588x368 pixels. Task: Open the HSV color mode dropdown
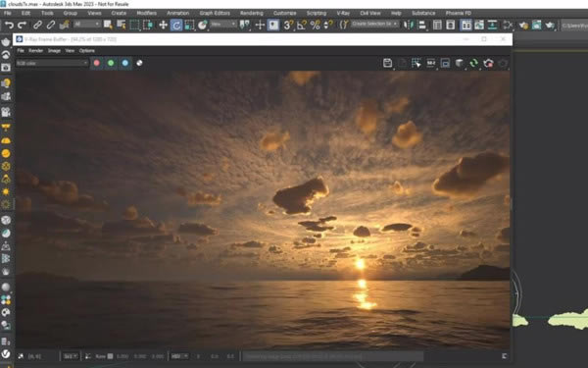pos(179,356)
